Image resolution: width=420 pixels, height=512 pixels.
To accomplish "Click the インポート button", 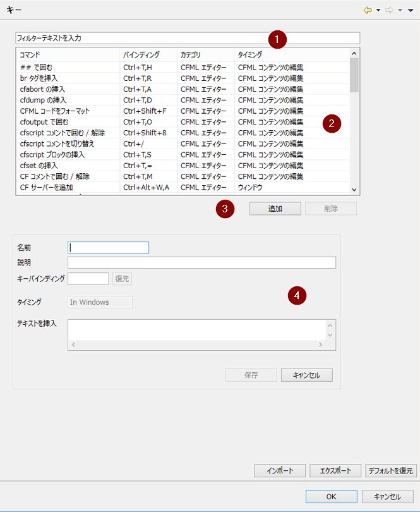I will tap(280, 470).
